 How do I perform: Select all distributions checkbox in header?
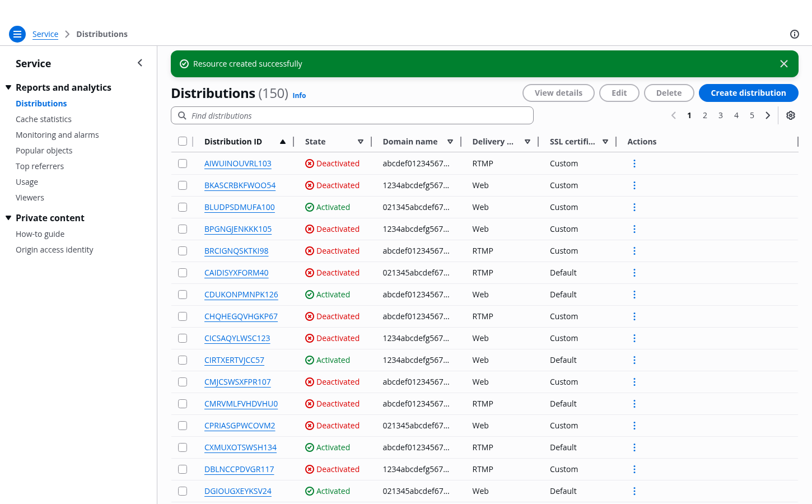tap(183, 141)
